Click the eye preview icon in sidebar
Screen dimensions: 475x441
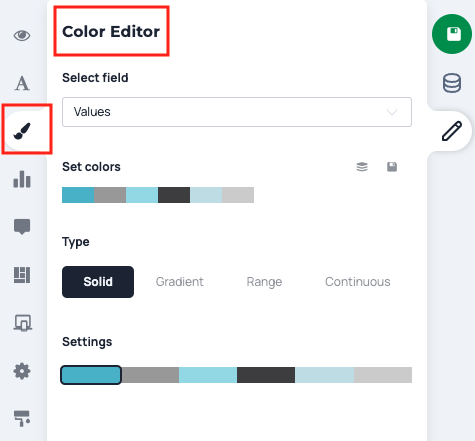click(x=22, y=35)
